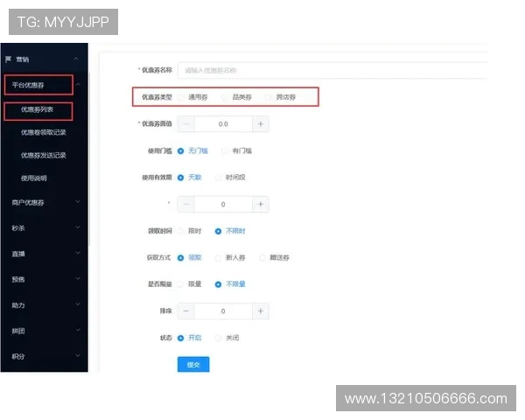Focus the 优惠券名称 input field
Screen dimensions: 525x420
coord(332,70)
